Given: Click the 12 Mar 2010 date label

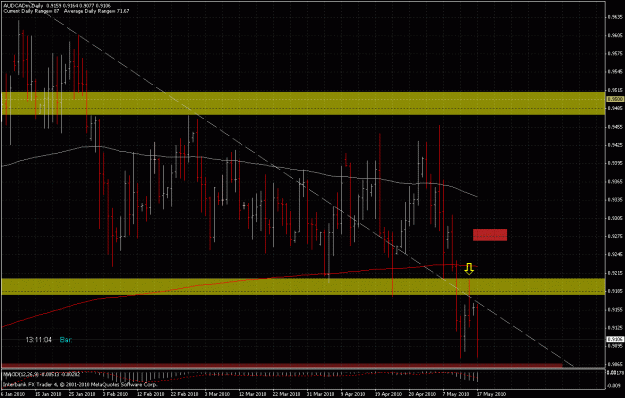Looking at the screenshot, I should 253,394.
